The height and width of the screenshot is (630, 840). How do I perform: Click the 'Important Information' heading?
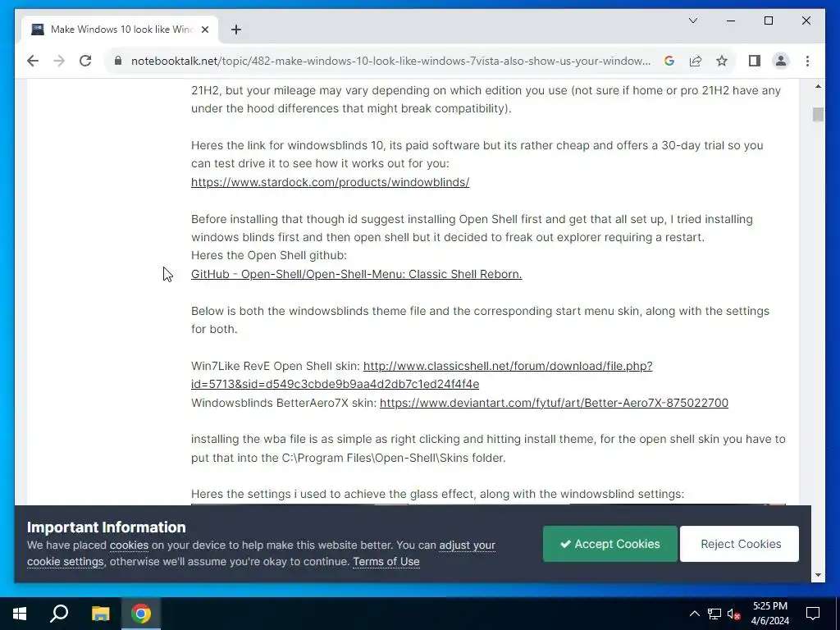click(x=107, y=527)
